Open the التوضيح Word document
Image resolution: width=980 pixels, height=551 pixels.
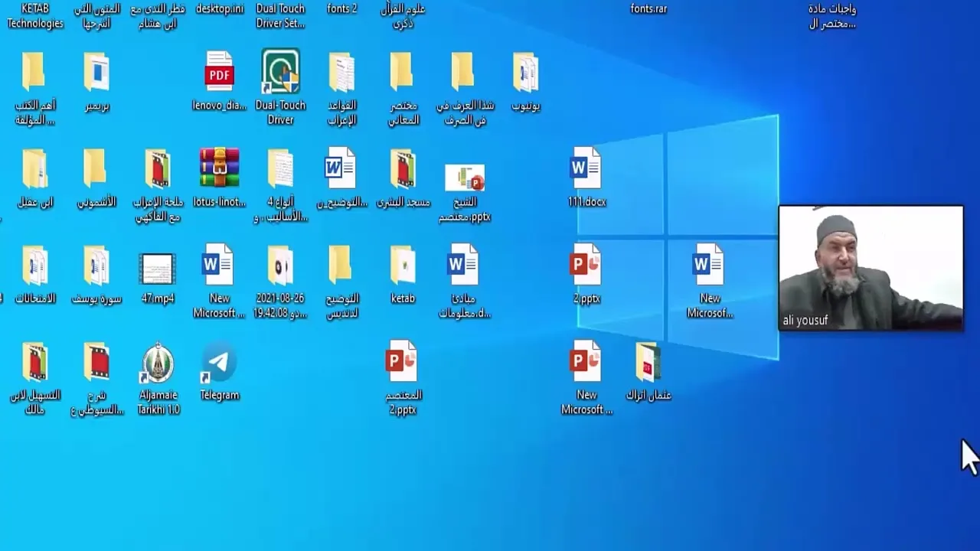point(341,168)
